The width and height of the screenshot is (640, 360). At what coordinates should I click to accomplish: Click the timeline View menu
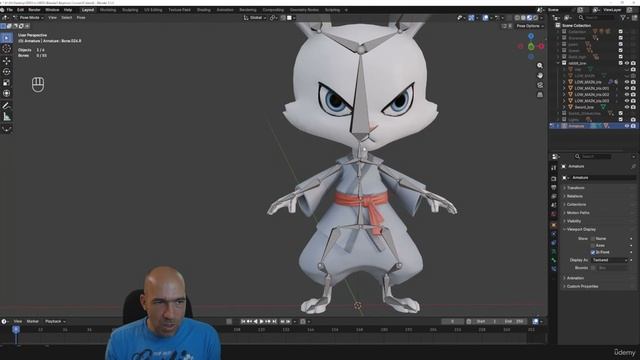pos(18,322)
